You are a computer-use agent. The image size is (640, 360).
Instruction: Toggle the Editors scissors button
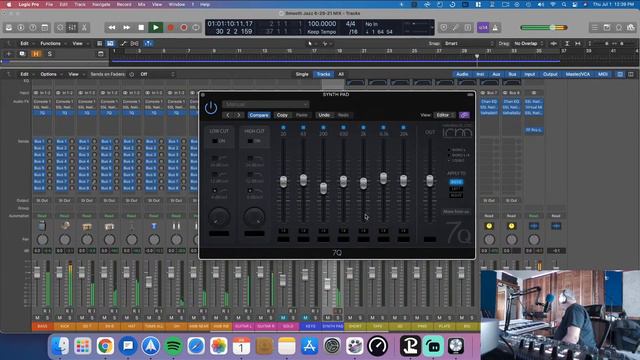(x=84, y=28)
